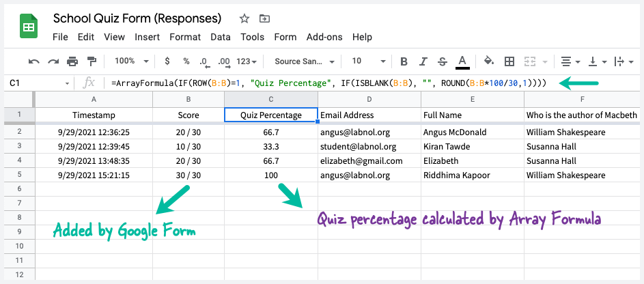
Task: Select row 6 header
Action: tap(20, 189)
